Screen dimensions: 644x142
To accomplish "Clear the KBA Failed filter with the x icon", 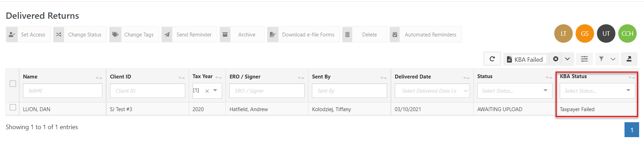I will (556, 59).
